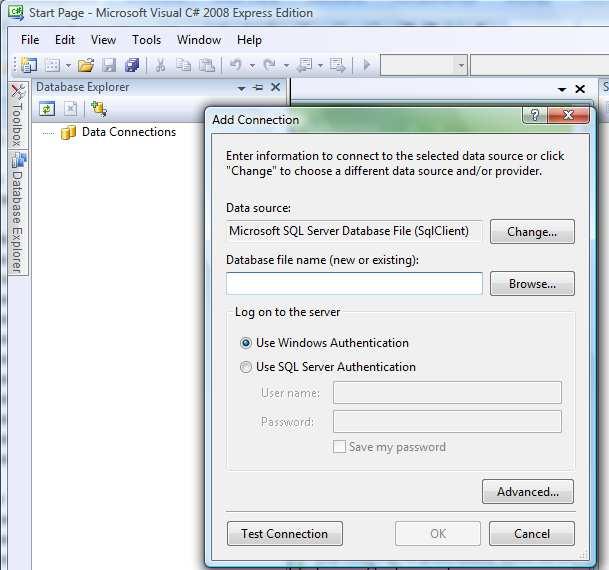Open the Navigate Backward dropdown arrow
This screenshot has height=570, width=609.
tap(320, 66)
